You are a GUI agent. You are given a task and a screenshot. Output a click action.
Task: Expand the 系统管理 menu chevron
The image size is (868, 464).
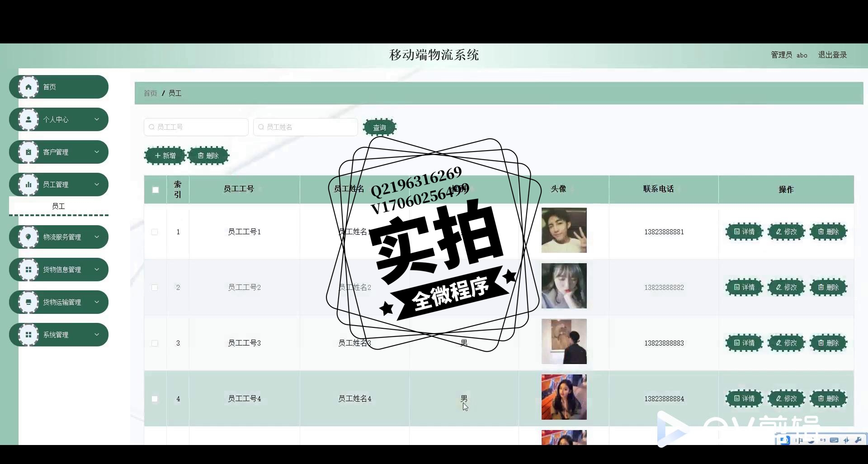96,335
